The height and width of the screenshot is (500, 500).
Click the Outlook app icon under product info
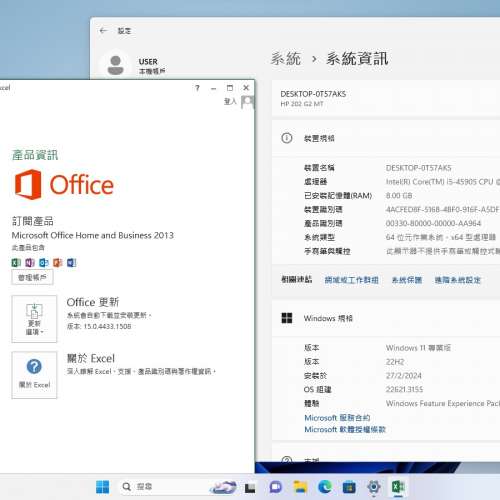[44, 263]
